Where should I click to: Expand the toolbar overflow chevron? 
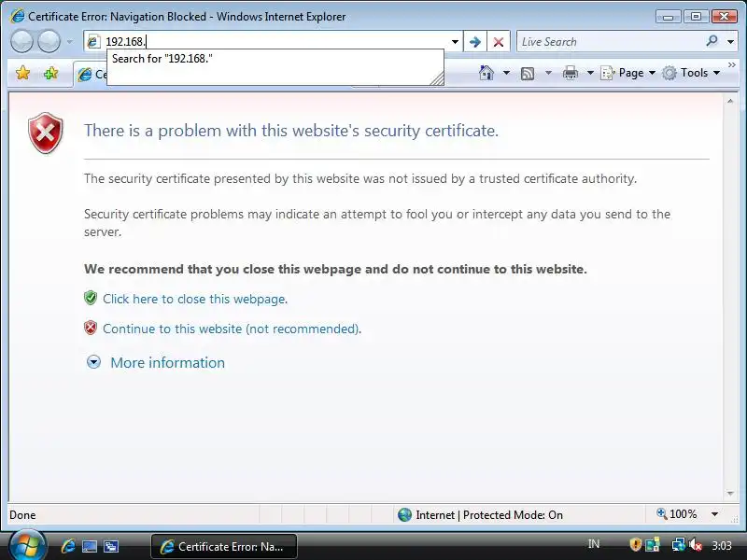pyautogui.click(x=732, y=64)
